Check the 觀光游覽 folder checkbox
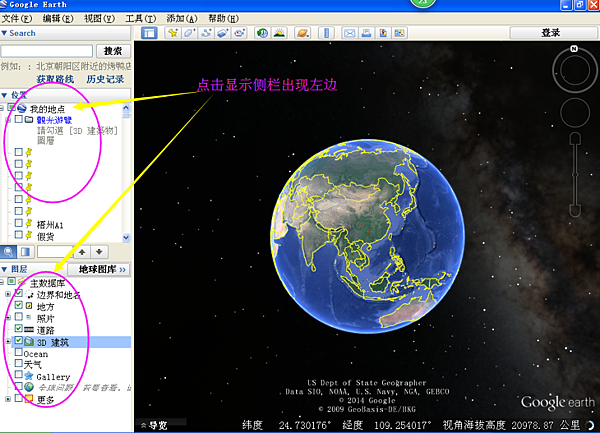The height and width of the screenshot is (433, 600). coord(18,119)
